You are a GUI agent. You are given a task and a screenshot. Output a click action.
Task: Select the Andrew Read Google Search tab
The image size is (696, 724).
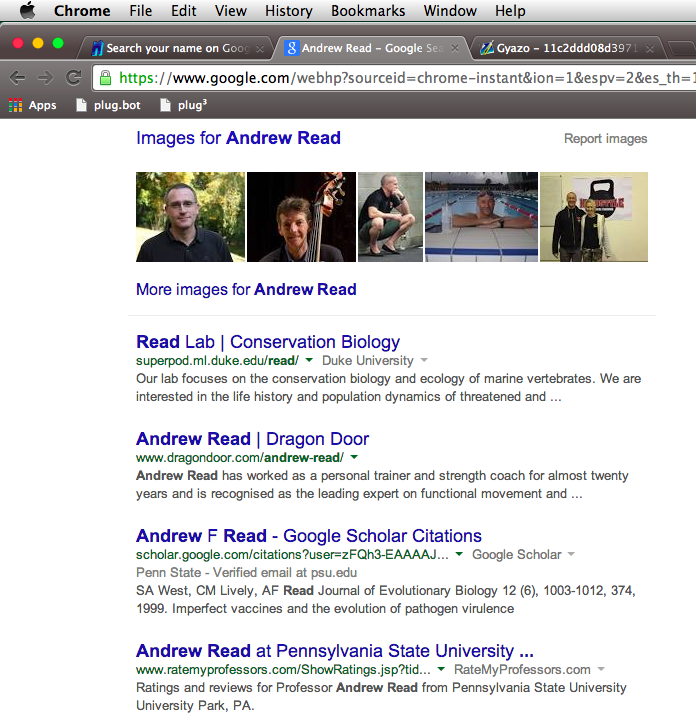click(x=370, y=48)
